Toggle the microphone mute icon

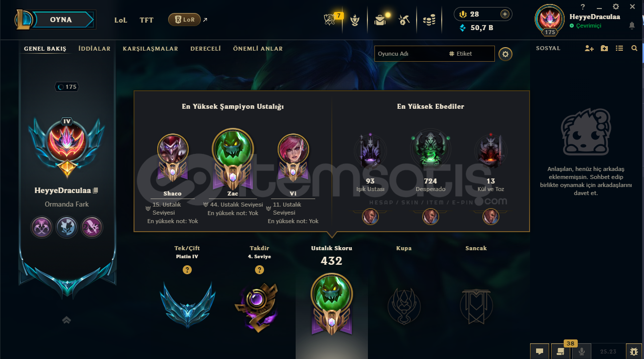(x=582, y=351)
